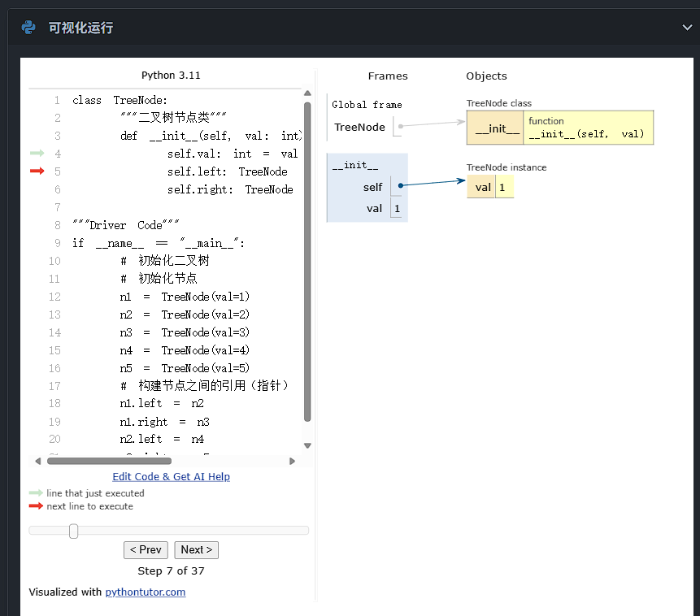The height and width of the screenshot is (616, 700).
Task: Click the scroll-up arrow of the code pane
Action: tap(307, 93)
